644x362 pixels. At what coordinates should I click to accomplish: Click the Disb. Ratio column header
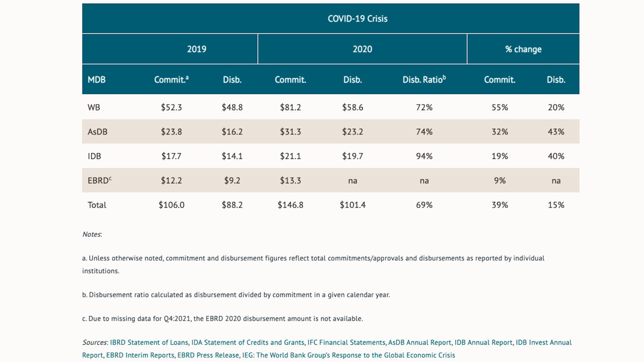pos(424,80)
